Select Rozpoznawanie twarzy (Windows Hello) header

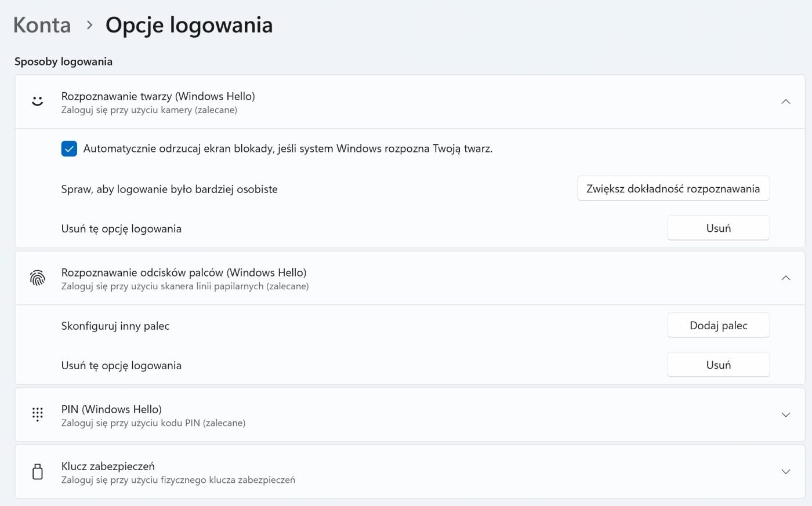410,102
